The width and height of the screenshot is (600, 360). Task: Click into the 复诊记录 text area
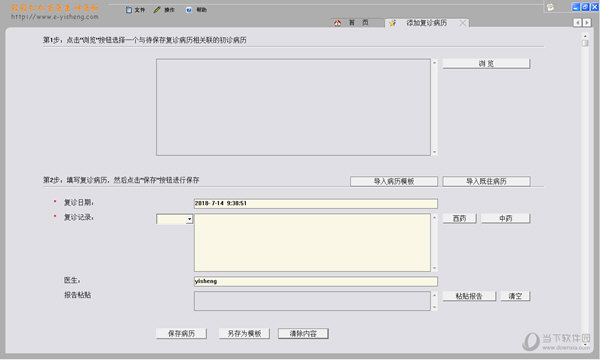(x=312, y=243)
